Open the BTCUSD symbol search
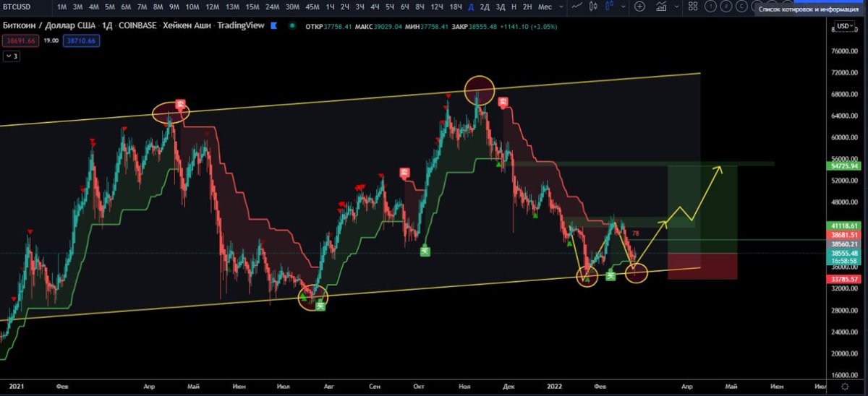Image resolution: width=868 pixels, height=396 pixels. coord(16,7)
